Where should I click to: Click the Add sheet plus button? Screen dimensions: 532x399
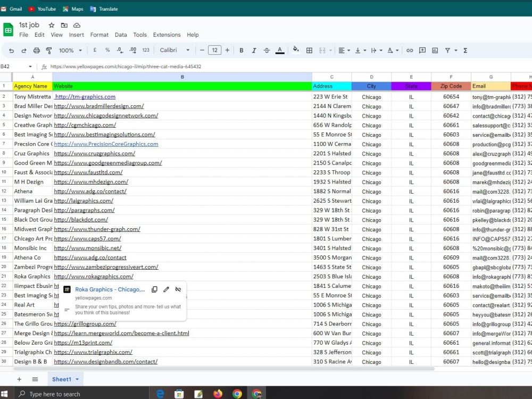(x=19, y=379)
